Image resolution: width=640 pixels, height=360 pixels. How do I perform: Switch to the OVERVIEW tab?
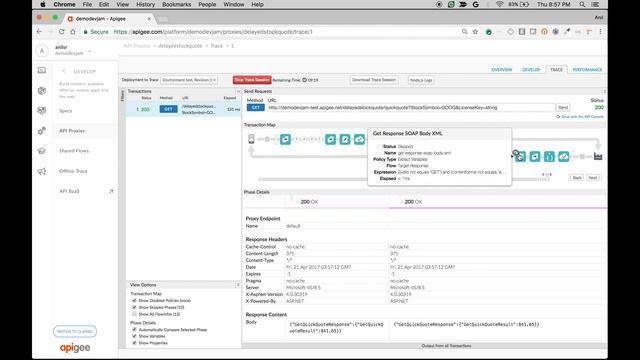click(x=502, y=70)
